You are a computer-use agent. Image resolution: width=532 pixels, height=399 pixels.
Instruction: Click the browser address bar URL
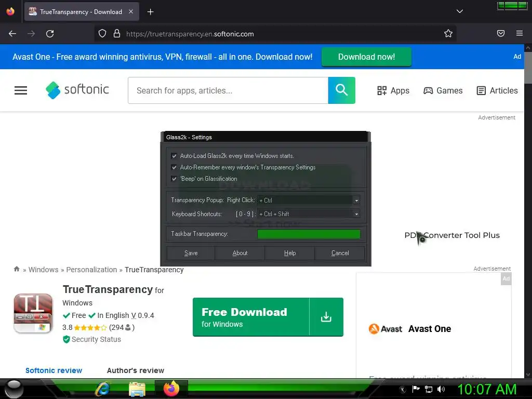click(190, 34)
